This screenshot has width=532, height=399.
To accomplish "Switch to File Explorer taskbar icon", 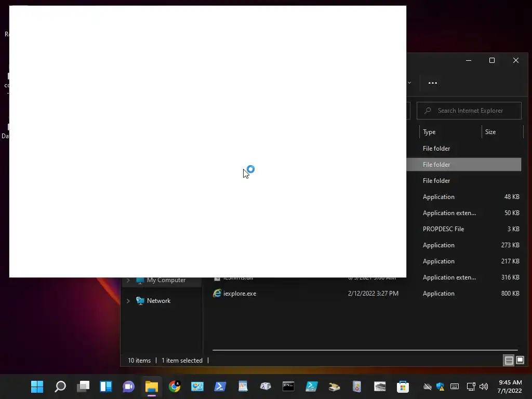I will 152,386.
